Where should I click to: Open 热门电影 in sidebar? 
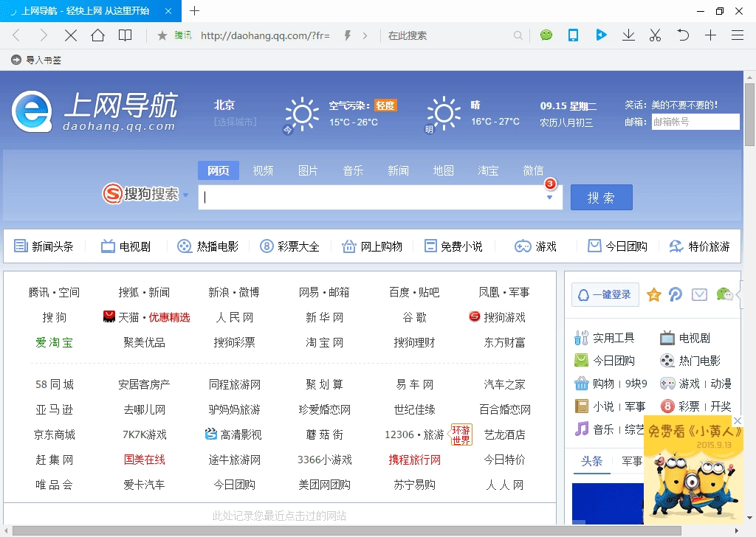click(x=690, y=361)
